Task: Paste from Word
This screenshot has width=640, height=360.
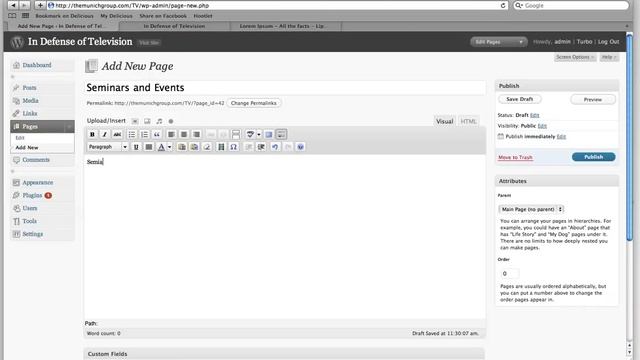Action: pyautogui.click(x=194, y=147)
